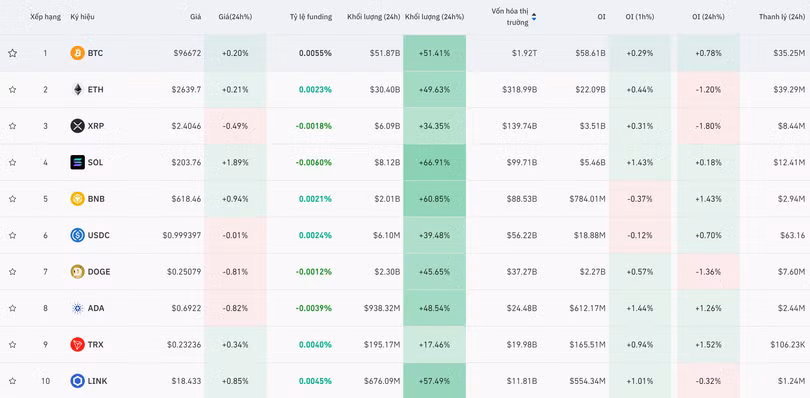Click the Cardano ADA logo
Image resolution: width=810 pixels, height=398 pixels.
coord(77,308)
